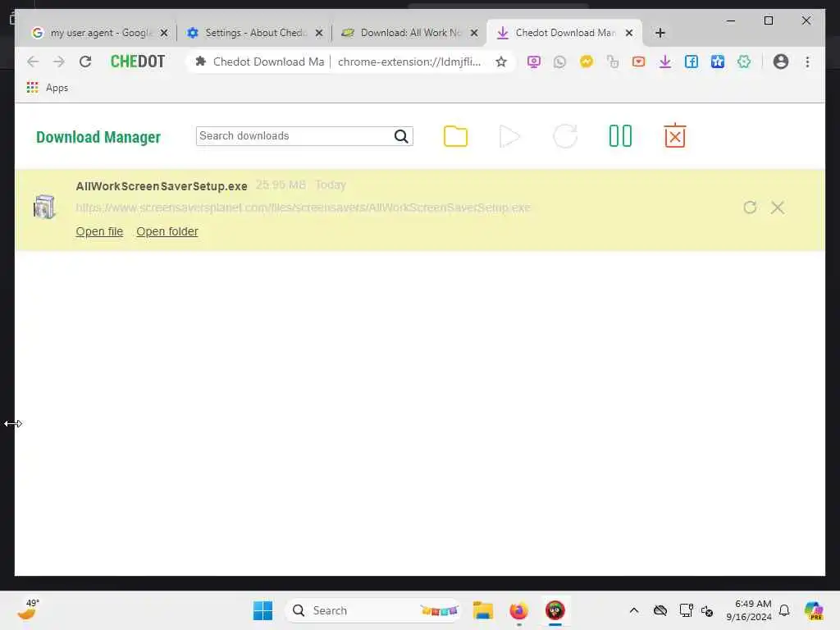Bookmark this page with the star icon
This screenshot has height=630, width=840.
coord(501,62)
